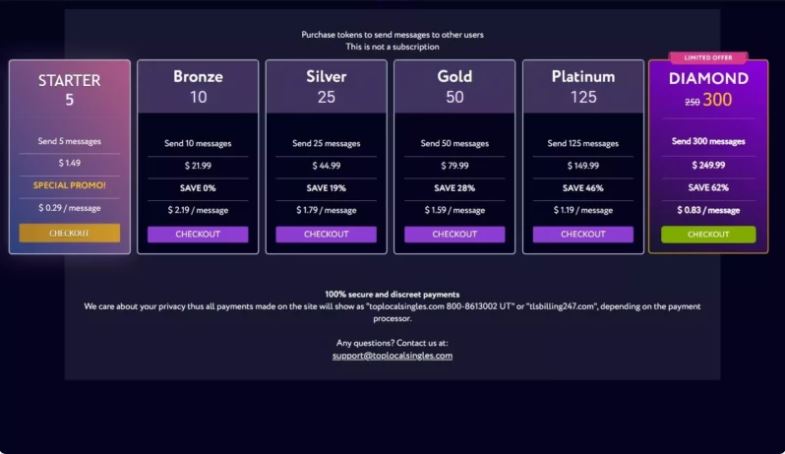This screenshot has height=454, width=785.
Task: Click the Platinum package Checkout button
Action: click(x=583, y=234)
